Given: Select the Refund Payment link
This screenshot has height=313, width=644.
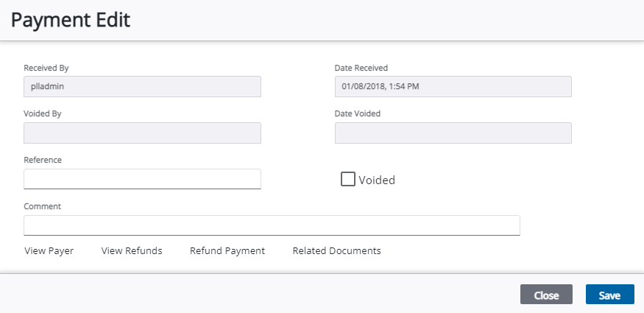Looking at the screenshot, I should point(227,251).
